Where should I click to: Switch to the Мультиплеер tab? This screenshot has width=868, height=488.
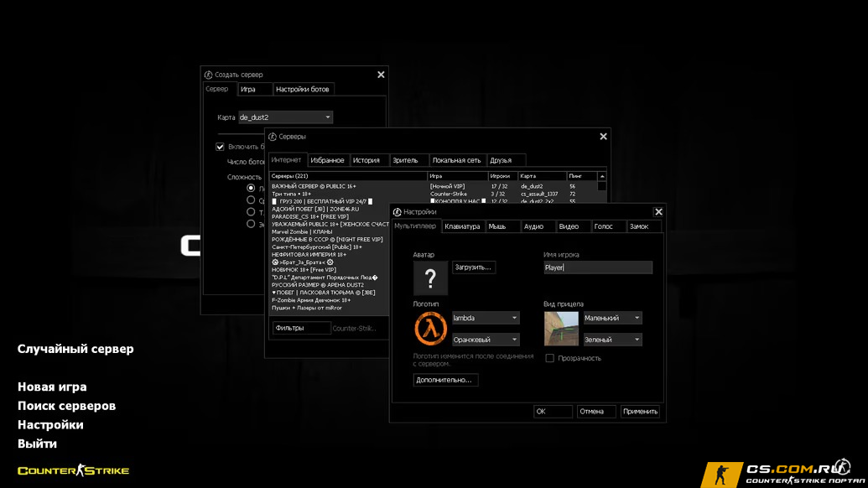(x=415, y=226)
